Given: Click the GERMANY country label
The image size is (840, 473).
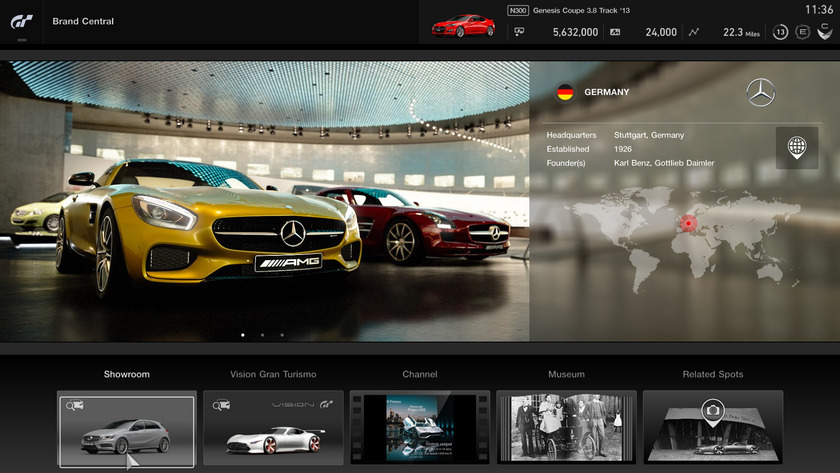Looking at the screenshot, I should [x=606, y=92].
